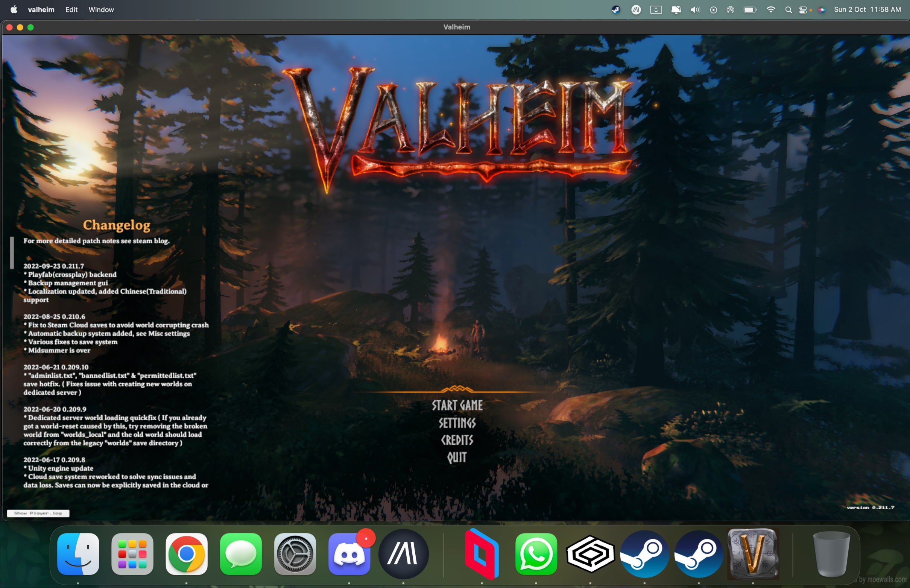Click the '2022-06-21 0.209.10' changelog entry
910x588 pixels.
coord(56,367)
